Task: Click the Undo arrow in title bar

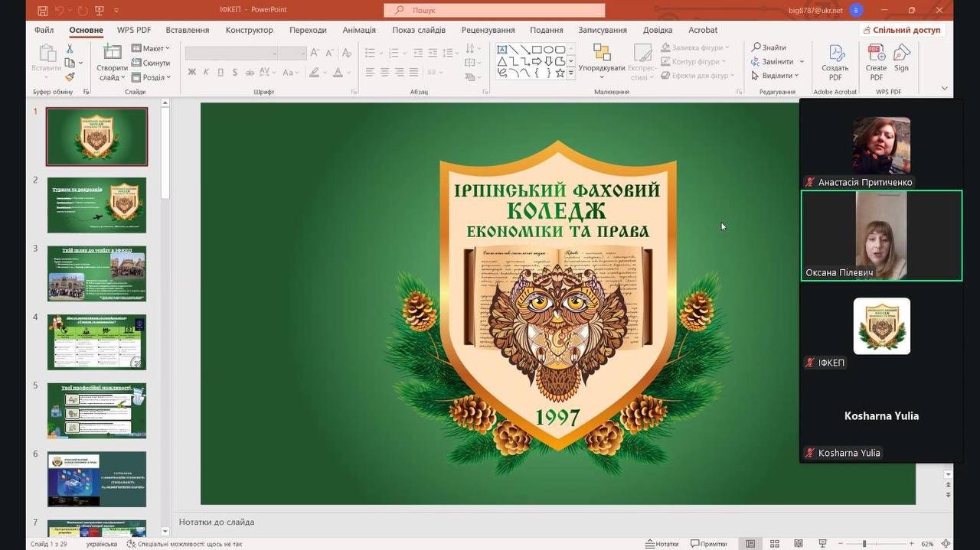Action: pos(60,11)
